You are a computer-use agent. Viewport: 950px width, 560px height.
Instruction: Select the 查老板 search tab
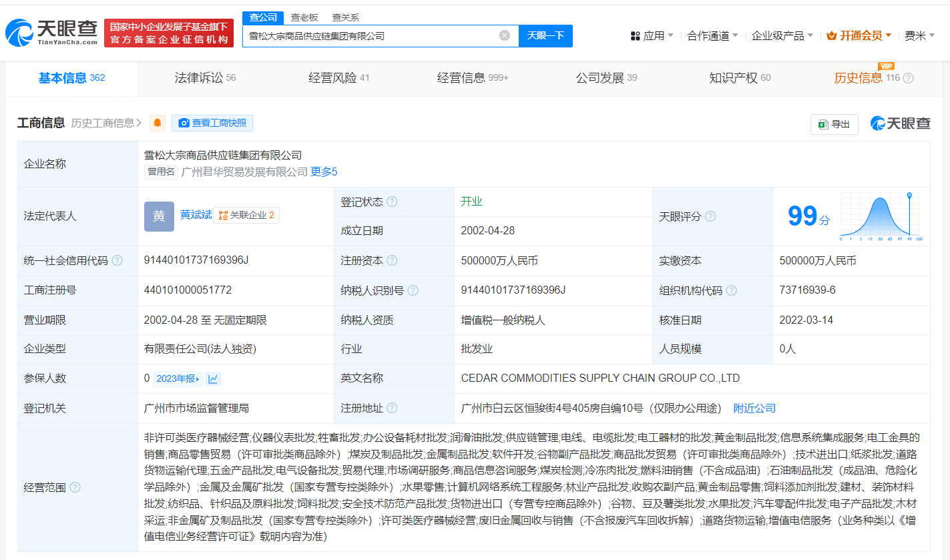pos(304,17)
